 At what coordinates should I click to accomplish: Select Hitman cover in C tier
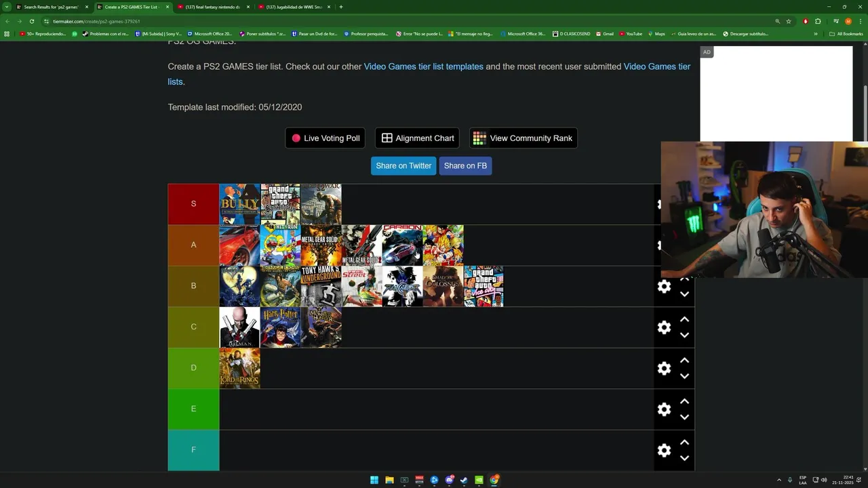pyautogui.click(x=239, y=327)
